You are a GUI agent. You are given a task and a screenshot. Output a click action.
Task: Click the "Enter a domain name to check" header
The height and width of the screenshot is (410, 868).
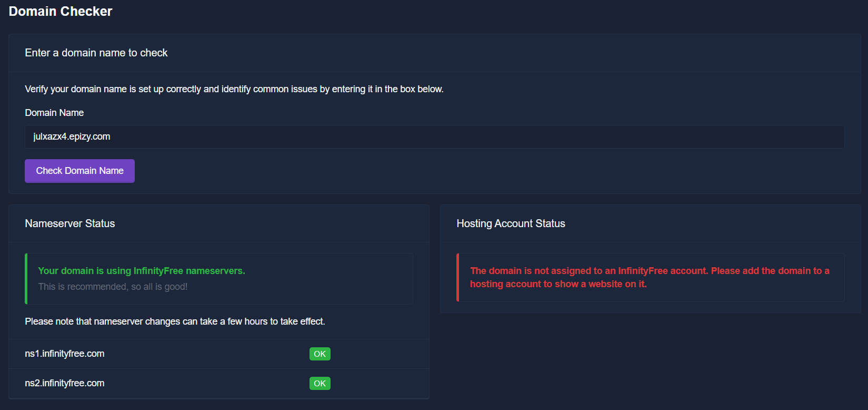96,53
